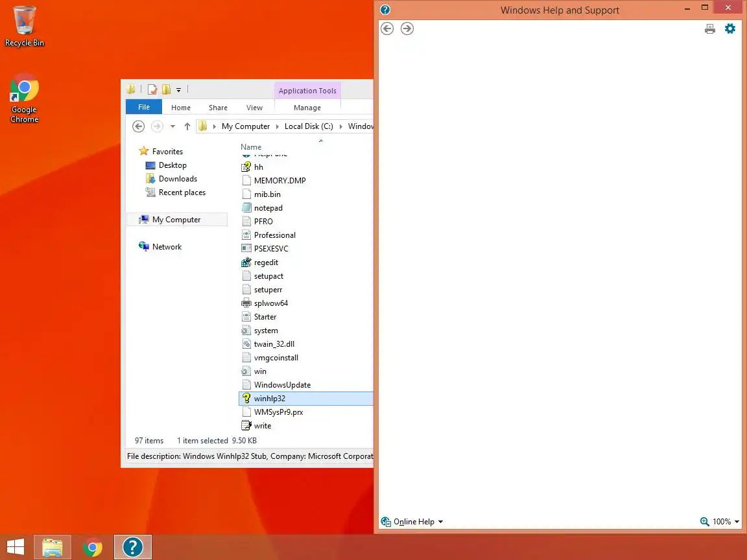Open the Manage ribbon tab
This screenshot has width=747, height=560.
click(x=307, y=108)
